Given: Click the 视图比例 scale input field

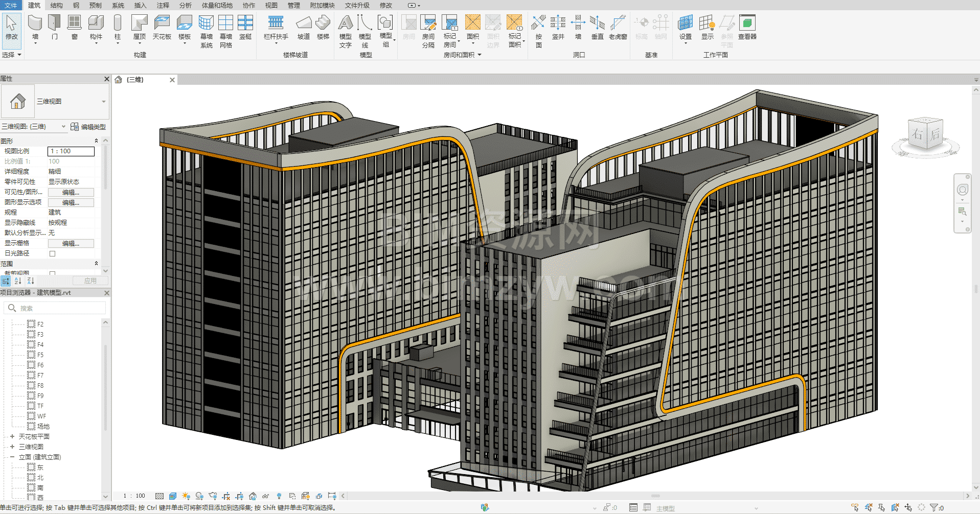Looking at the screenshot, I should coord(71,151).
